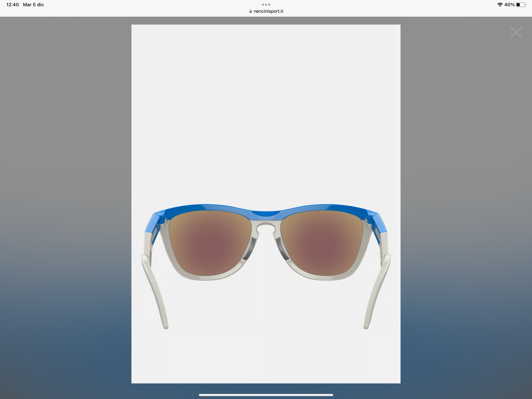This screenshot has width=532, height=399.
Task: Tap the home indicator bar at bottom
Action: click(266, 394)
